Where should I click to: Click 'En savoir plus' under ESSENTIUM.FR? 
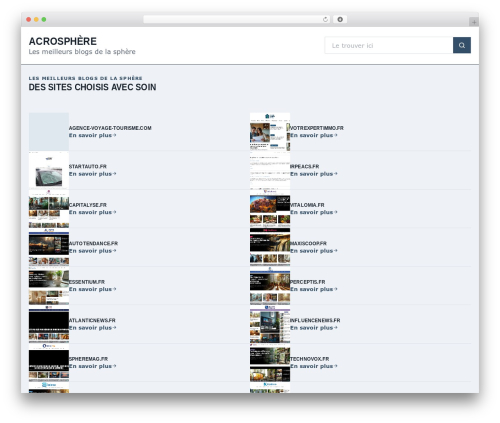[x=92, y=289]
